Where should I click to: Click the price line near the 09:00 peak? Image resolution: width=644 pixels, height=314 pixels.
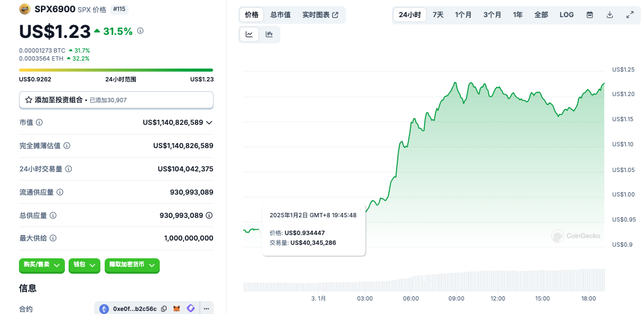[455, 83]
